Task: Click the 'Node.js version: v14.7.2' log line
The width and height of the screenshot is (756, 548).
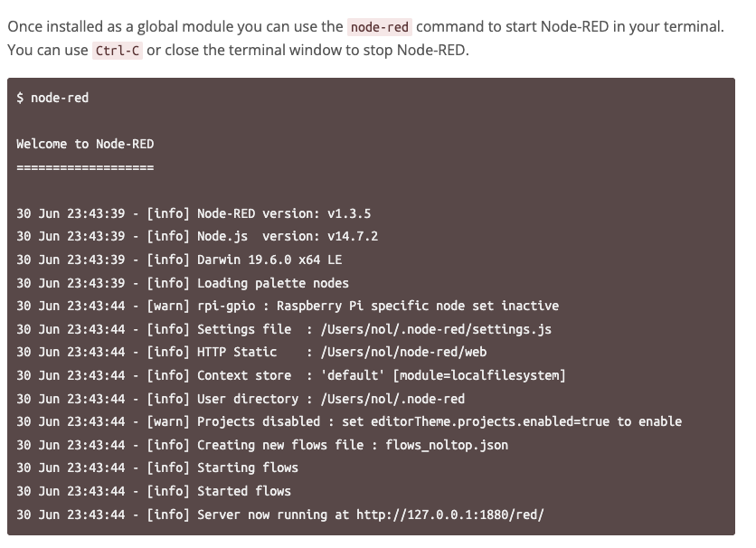Action: (x=197, y=236)
